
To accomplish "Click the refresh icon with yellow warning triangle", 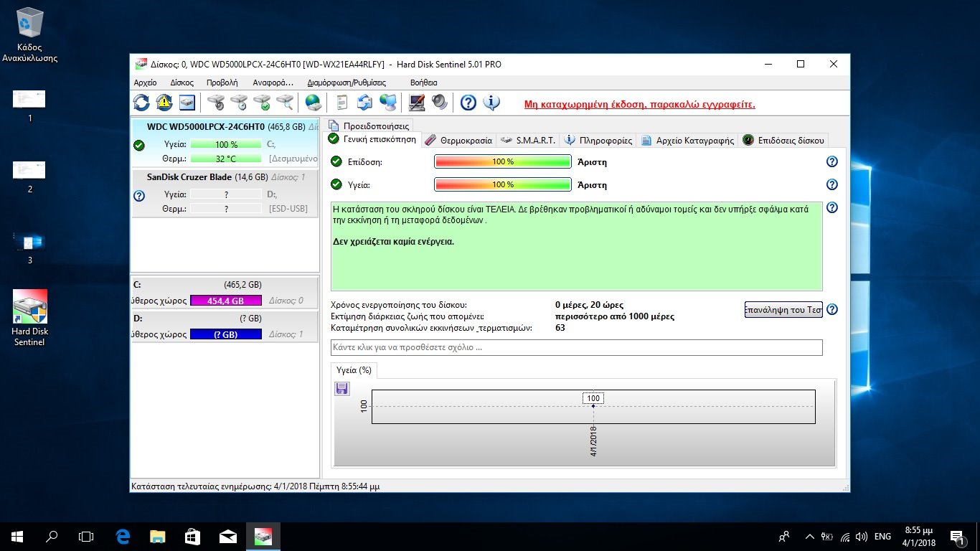I will pyautogui.click(x=164, y=103).
